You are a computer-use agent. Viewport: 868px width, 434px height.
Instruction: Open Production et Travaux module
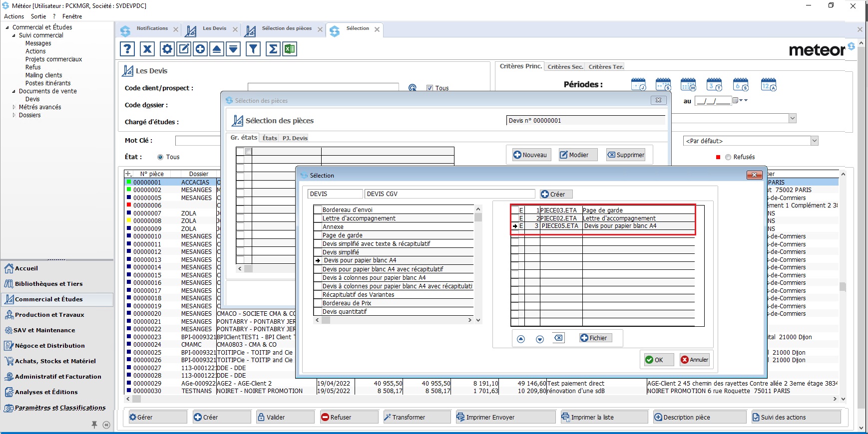(49, 315)
